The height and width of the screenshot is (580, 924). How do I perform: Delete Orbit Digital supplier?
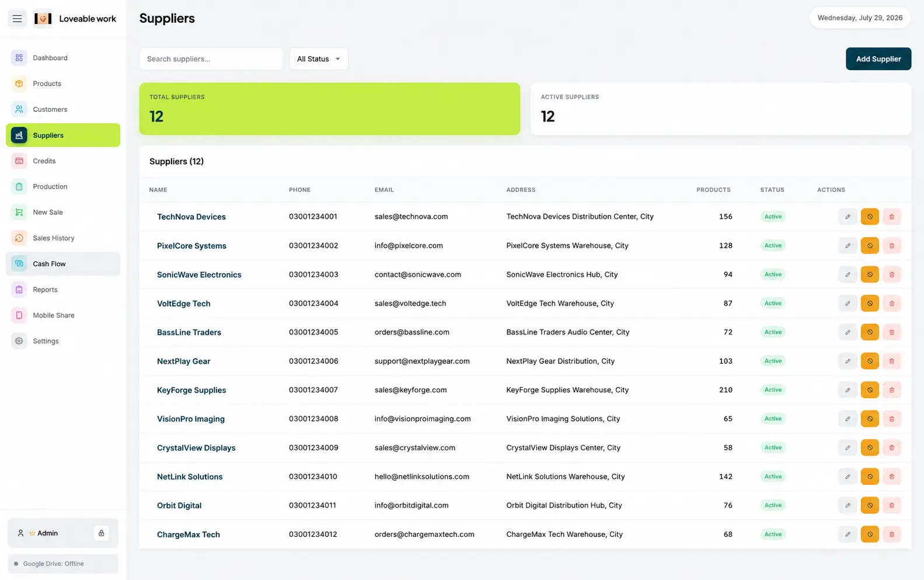892,505
